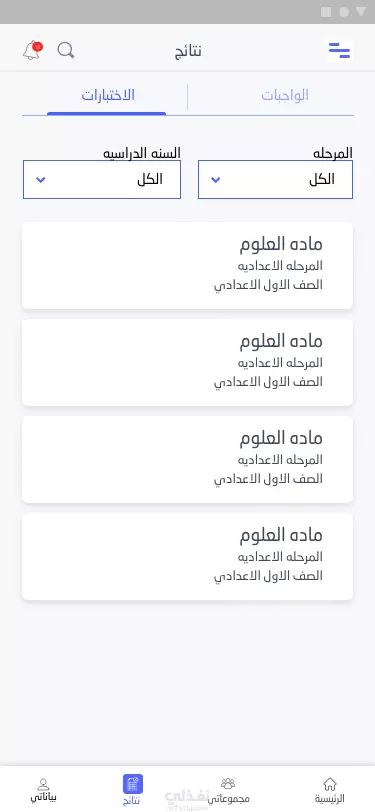This screenshot has width=375, height=812.
Task: Tap the نتائج page title
Action: [x=188, y=51]
